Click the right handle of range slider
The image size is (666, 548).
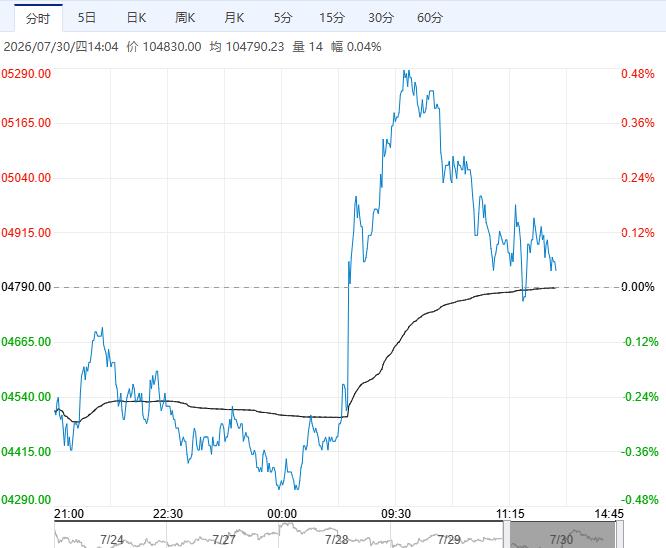pyautogui.click(x=620, y=535)
